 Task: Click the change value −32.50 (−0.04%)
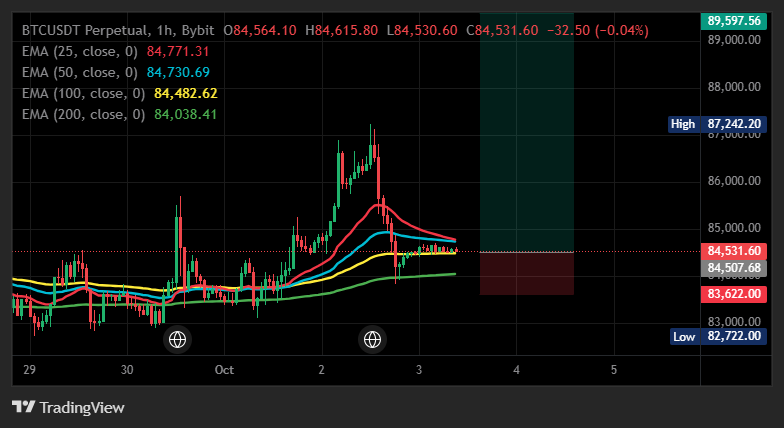pos(598,30)
